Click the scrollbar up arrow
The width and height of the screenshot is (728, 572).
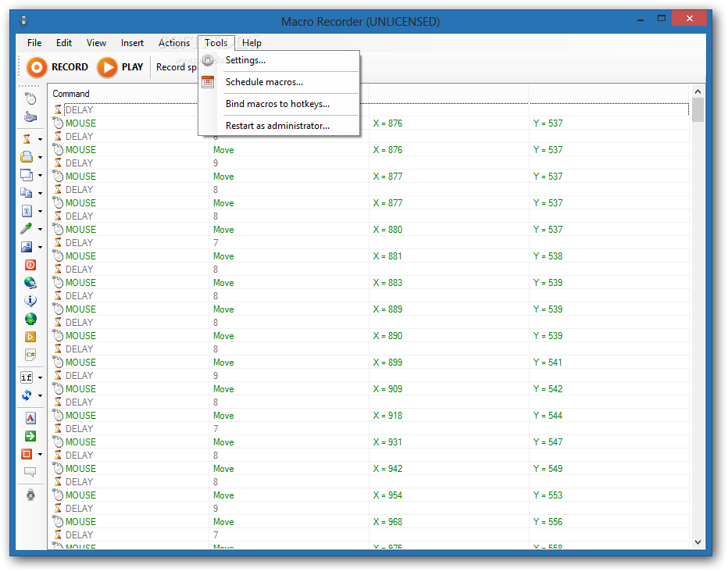coord(698,91)
